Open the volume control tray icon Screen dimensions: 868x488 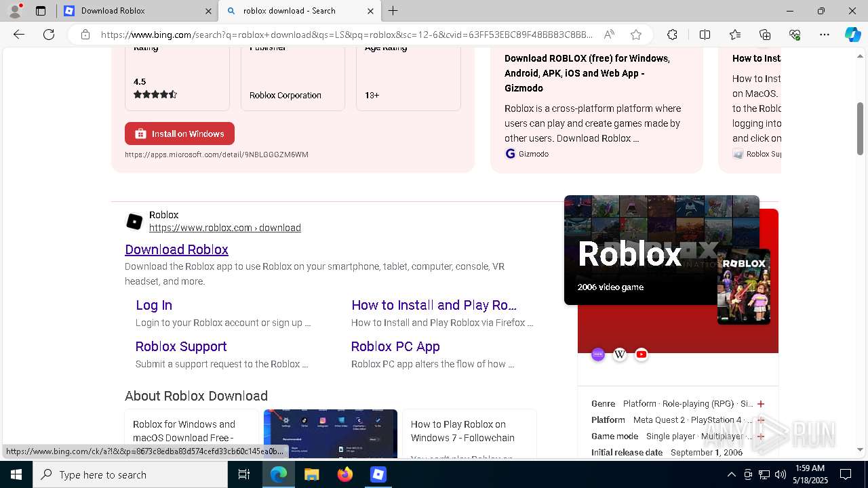pyautogui.click(x=781, y=474)
